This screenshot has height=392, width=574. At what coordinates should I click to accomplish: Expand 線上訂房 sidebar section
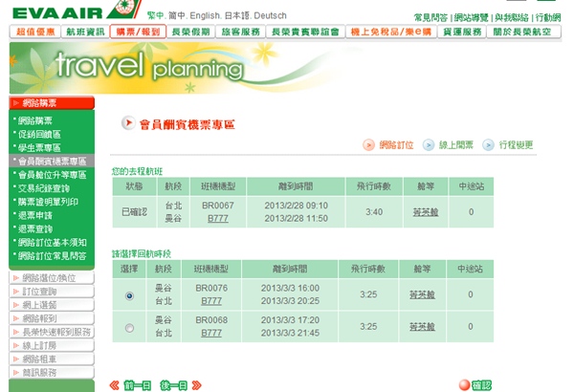pyautogui.click(x=52, y=345)
